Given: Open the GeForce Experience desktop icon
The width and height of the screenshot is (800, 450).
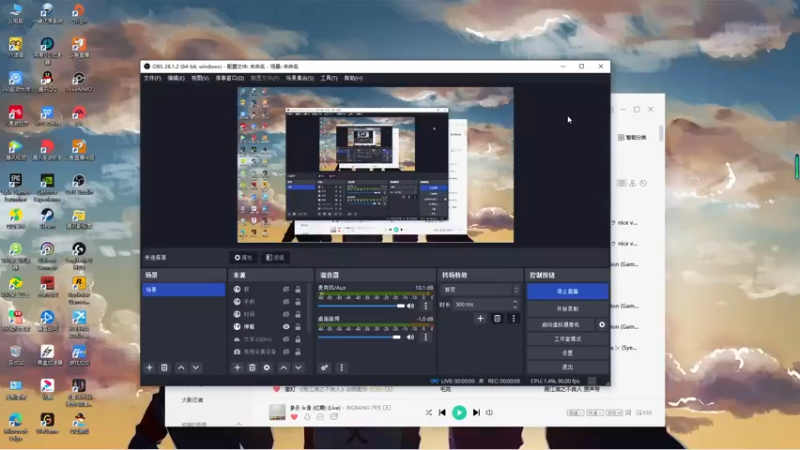Looking at the screenshot, I should click(47, 187).
